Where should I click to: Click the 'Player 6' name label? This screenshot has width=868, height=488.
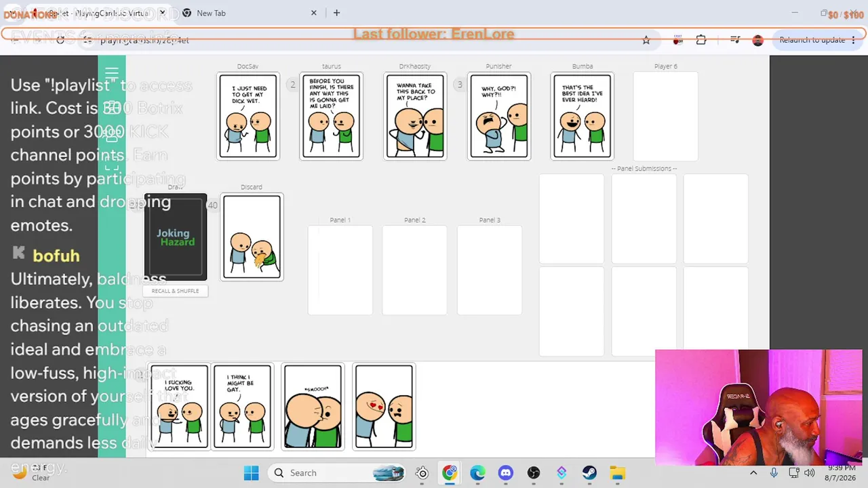pos(666,66)
